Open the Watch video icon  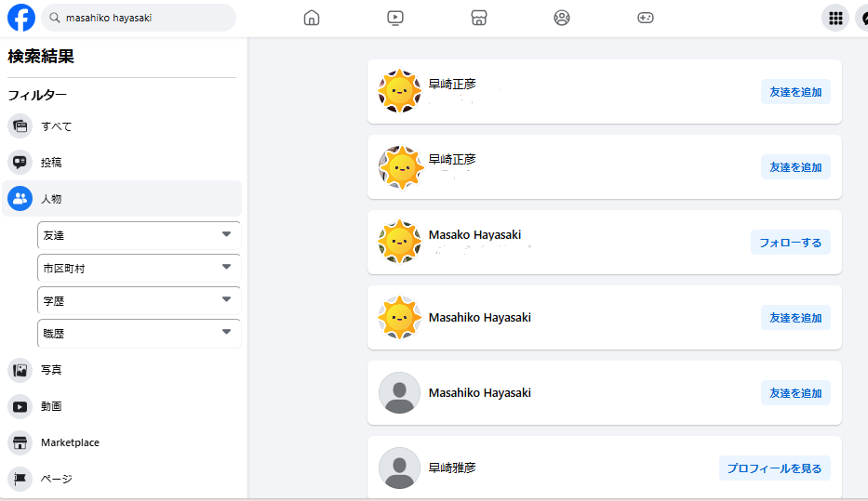tap(395, 18)
